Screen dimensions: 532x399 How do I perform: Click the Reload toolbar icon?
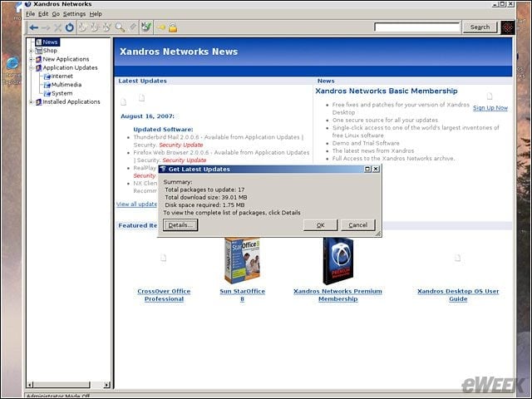[70, 27]
